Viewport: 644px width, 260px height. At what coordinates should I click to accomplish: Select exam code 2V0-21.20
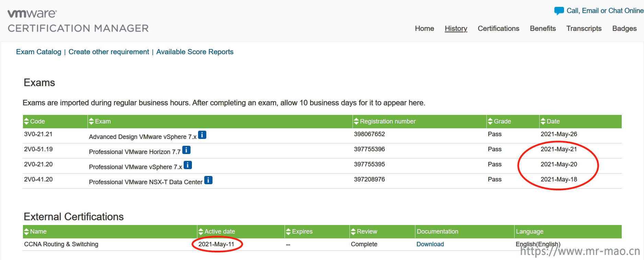tap(38, 164)
